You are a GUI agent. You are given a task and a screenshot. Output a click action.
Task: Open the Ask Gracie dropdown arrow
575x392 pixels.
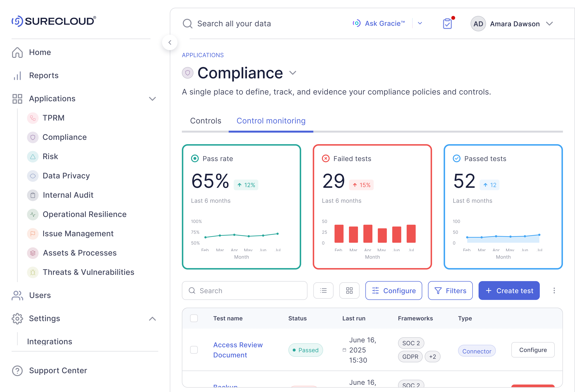pos(420,23)
